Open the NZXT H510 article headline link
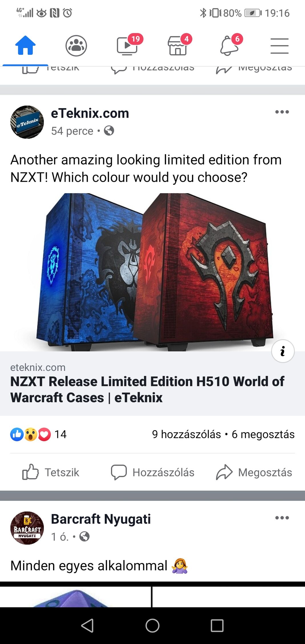 coord(147,389)
